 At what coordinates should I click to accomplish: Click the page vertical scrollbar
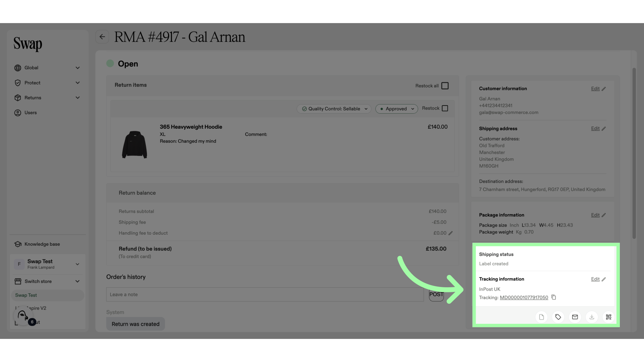coord(634,154)
